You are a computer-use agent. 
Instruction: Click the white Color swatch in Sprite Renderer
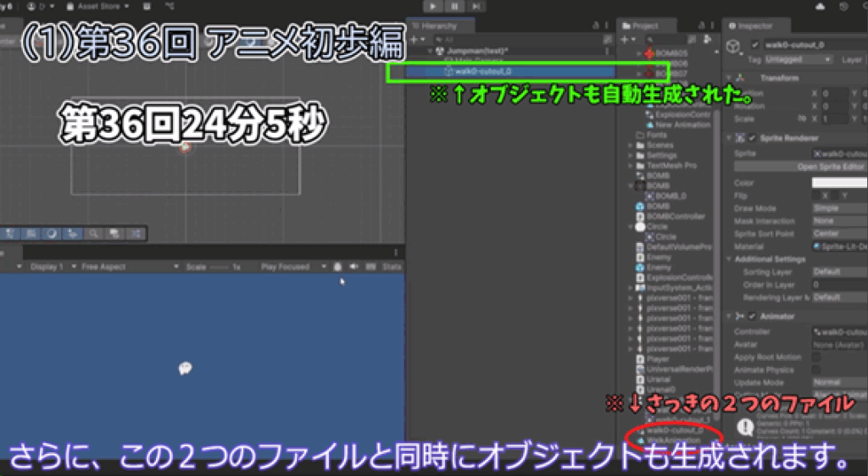837,182
